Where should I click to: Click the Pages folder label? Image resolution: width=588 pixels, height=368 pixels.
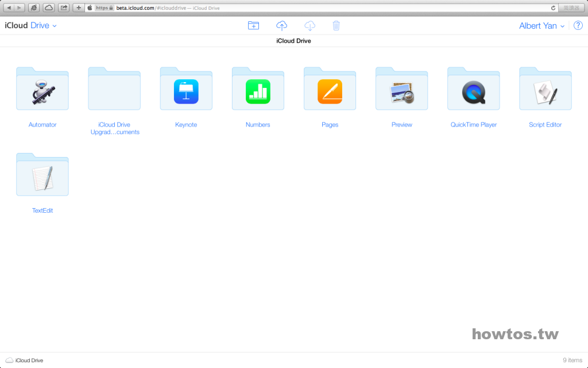(330, 125)
